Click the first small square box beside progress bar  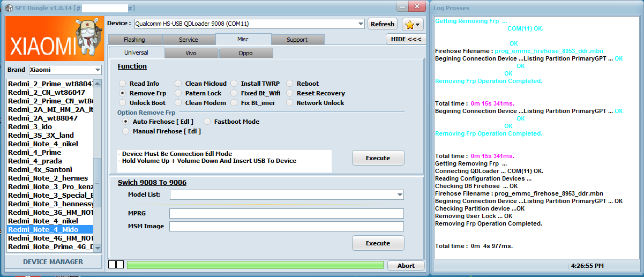112,265
